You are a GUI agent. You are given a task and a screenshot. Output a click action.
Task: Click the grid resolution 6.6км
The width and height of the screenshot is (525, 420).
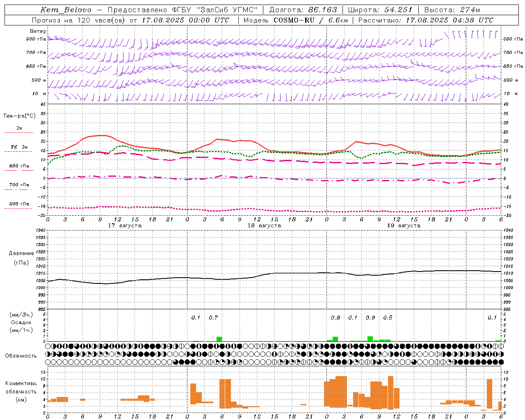(338, 20)
